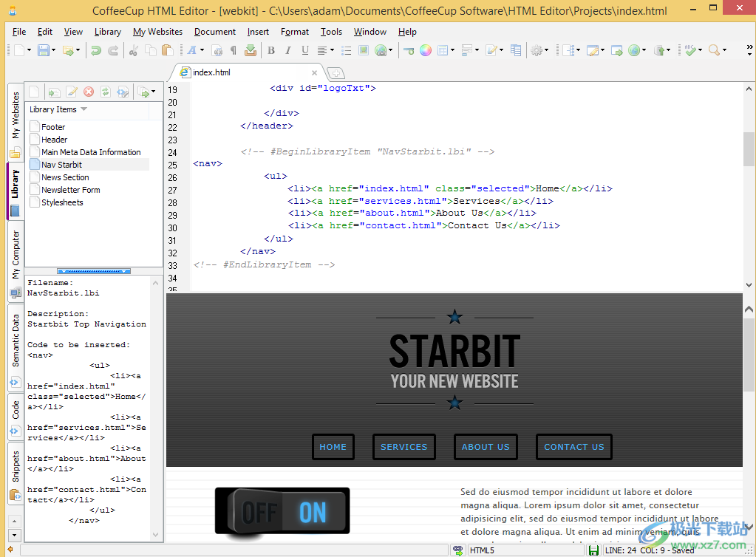Select the Footer library item

pyautogui.click(x=53, y=127)
